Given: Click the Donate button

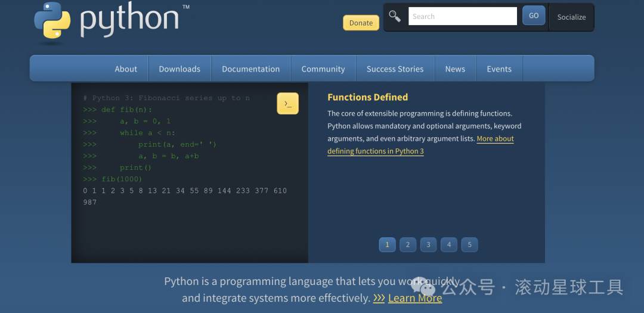Looking at the screenshot, I should [x=361, y=23].
